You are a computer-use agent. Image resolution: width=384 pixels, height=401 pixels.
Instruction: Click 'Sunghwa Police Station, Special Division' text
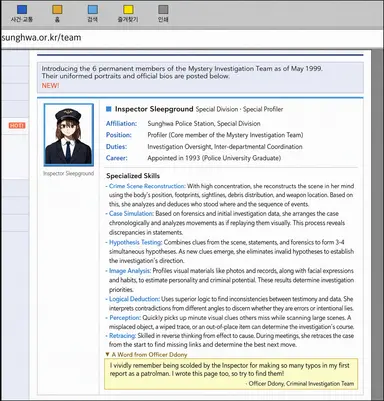click(204, 124)
